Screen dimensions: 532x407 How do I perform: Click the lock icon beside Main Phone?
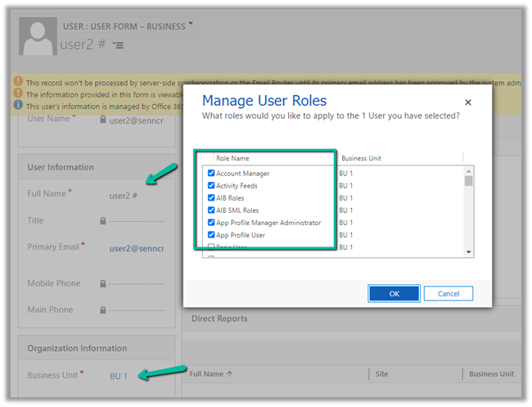coord(102,310)
